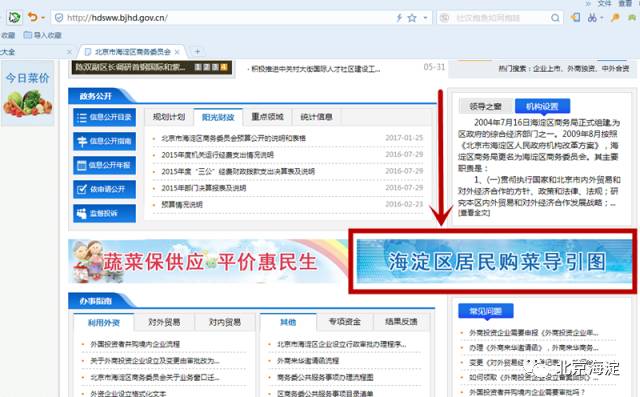
Task: Open the dropdown beside the scissors icon
Action: [602, 18]
